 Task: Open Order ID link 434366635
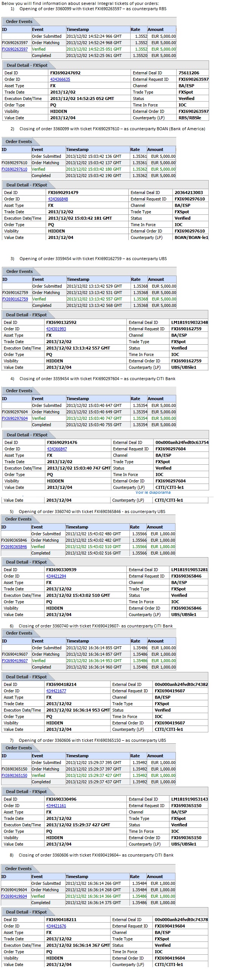(60, 79)
